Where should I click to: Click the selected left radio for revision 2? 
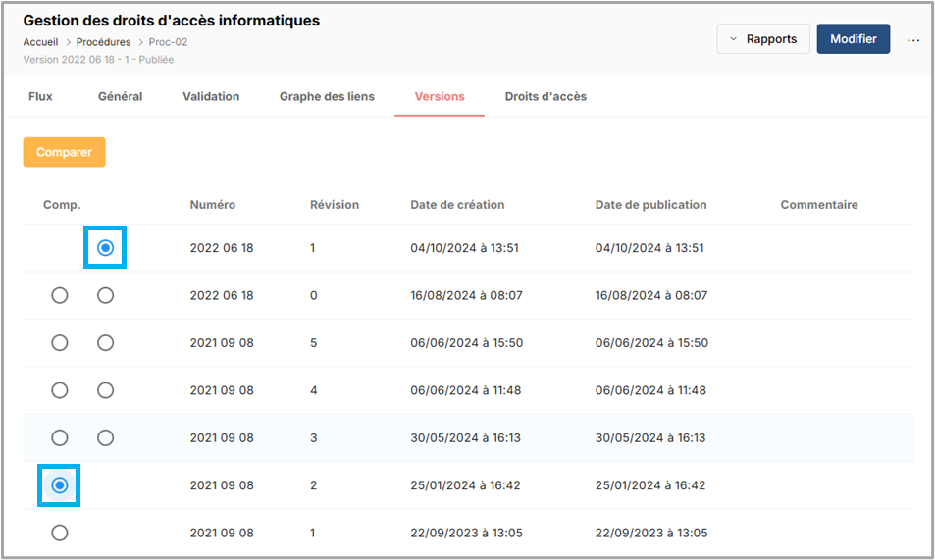tap(60, 484)
